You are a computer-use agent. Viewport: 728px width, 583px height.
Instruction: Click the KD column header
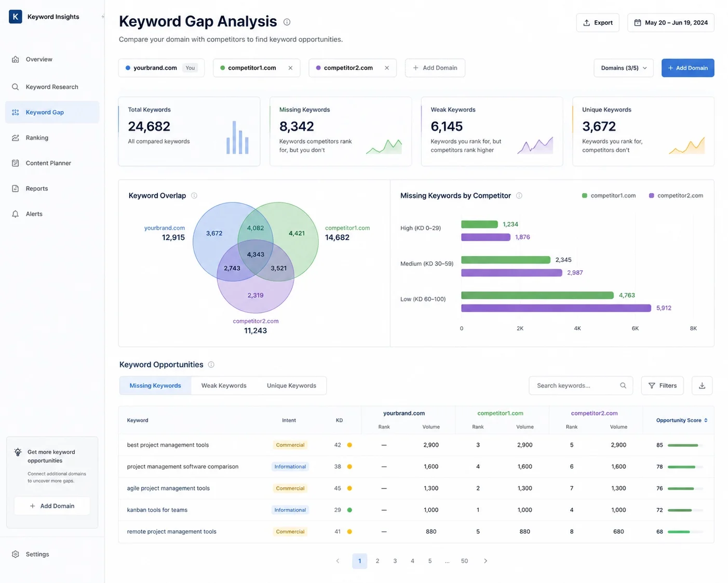pos(339,420)
